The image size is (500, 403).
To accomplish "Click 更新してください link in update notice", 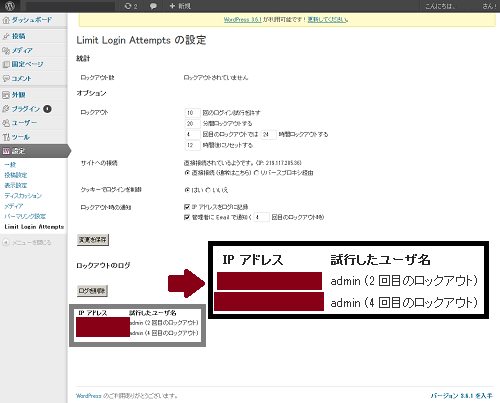I will tap(327, 20).
